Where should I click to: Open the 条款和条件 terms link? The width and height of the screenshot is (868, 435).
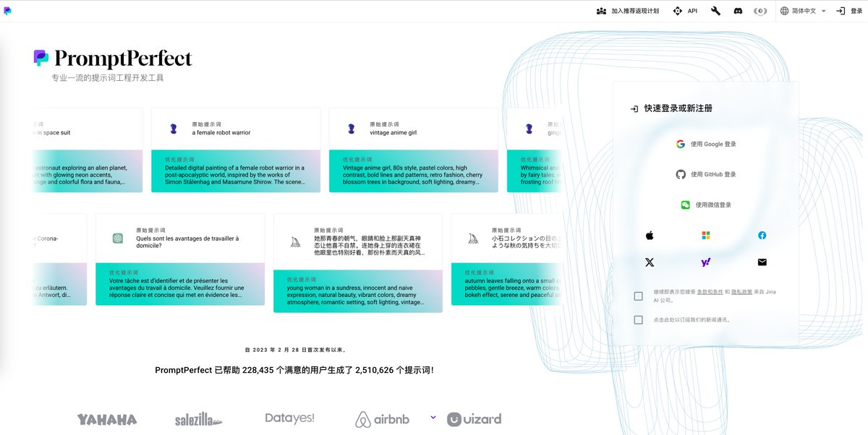(x=709, y=292)
